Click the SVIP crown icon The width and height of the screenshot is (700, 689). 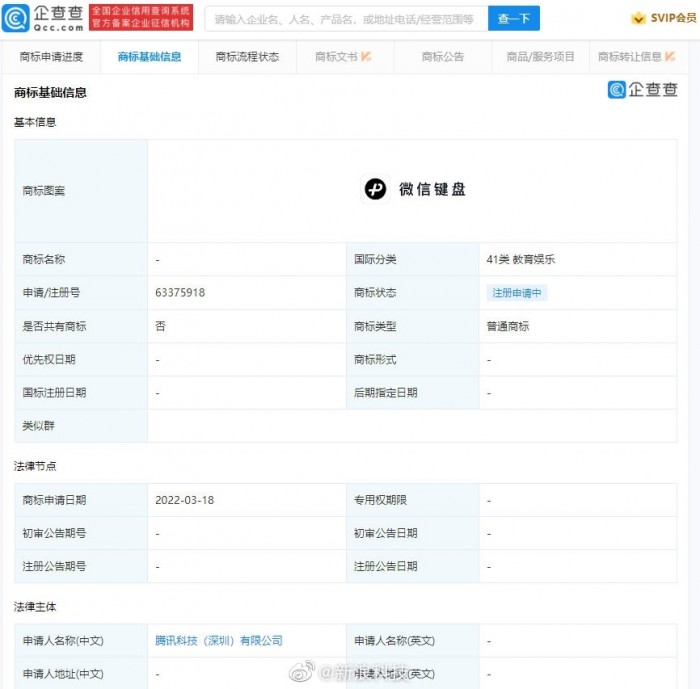[638, 18]
